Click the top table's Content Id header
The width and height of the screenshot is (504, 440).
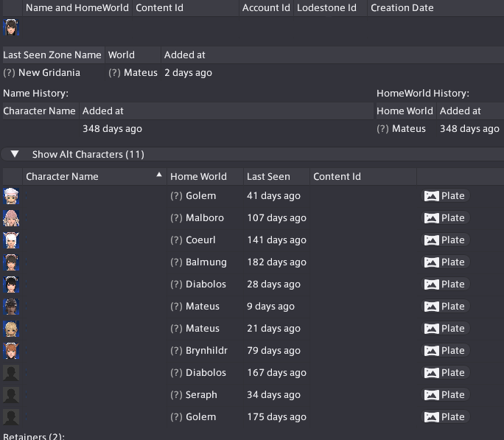186,7
